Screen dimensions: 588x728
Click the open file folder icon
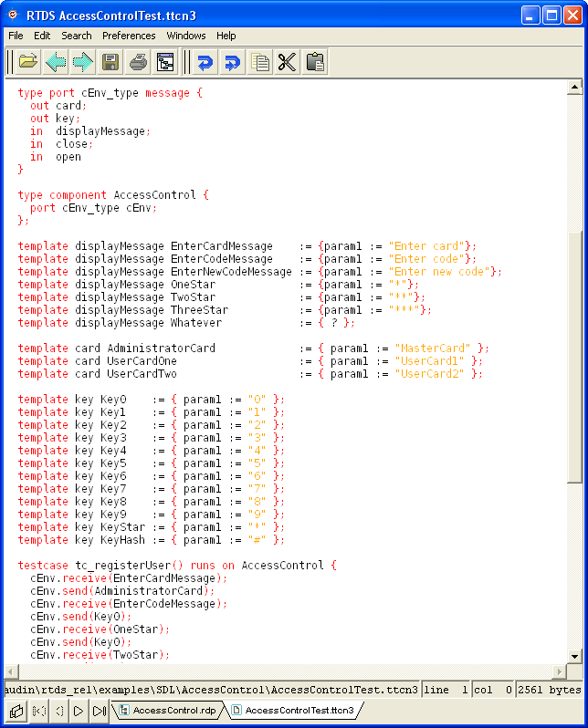point(28,62)
